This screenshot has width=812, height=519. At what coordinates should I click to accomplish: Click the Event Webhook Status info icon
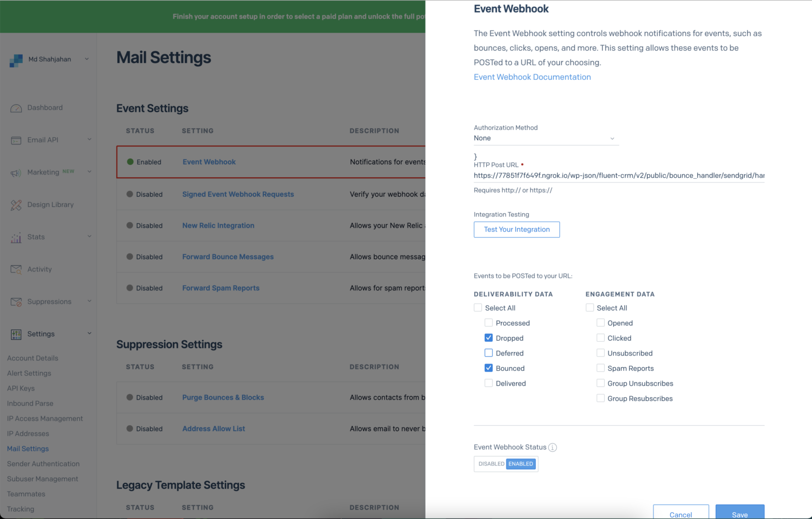(552, 448)
